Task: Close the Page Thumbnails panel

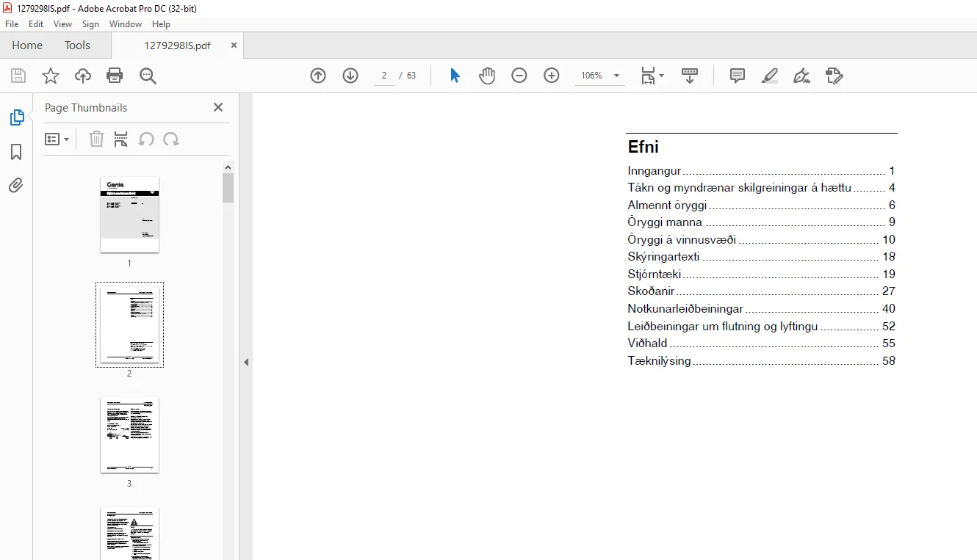Action: click(x=218, y=107)
